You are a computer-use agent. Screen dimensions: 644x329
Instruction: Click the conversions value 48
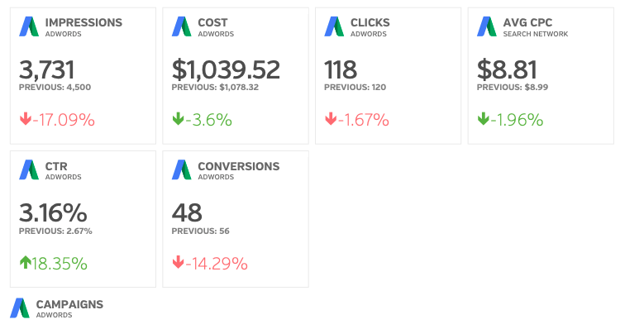click(x=187, y=212)
